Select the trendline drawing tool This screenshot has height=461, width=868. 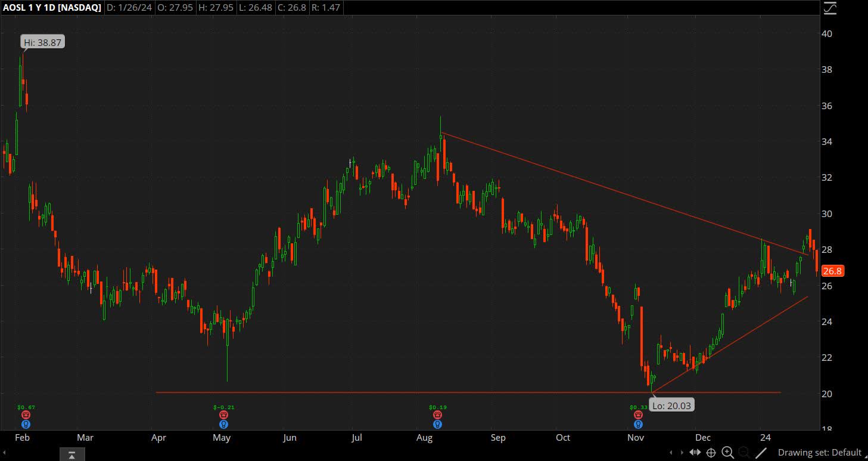(760, 453)
